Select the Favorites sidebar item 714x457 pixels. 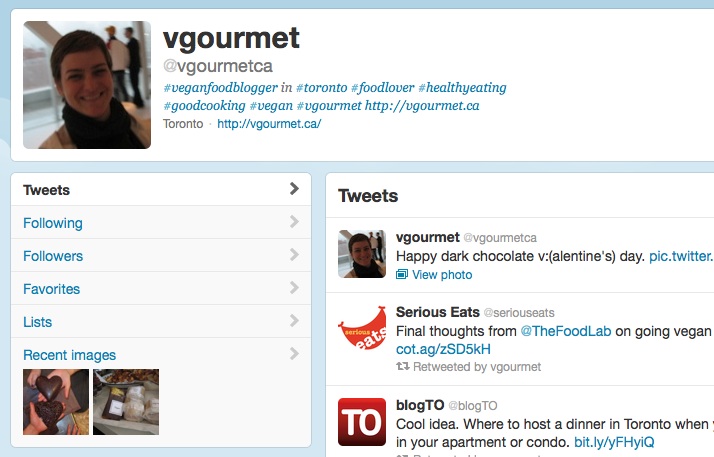point(161,289)
